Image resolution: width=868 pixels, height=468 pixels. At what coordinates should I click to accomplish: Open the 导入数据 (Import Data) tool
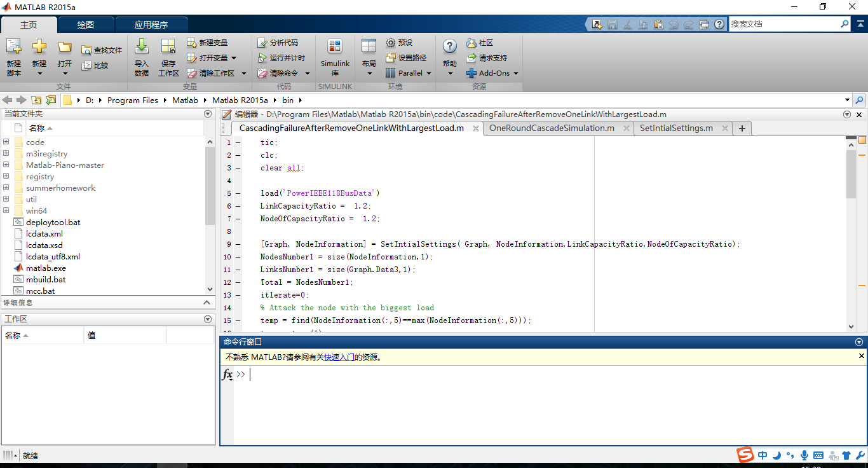tap(140, 56)
